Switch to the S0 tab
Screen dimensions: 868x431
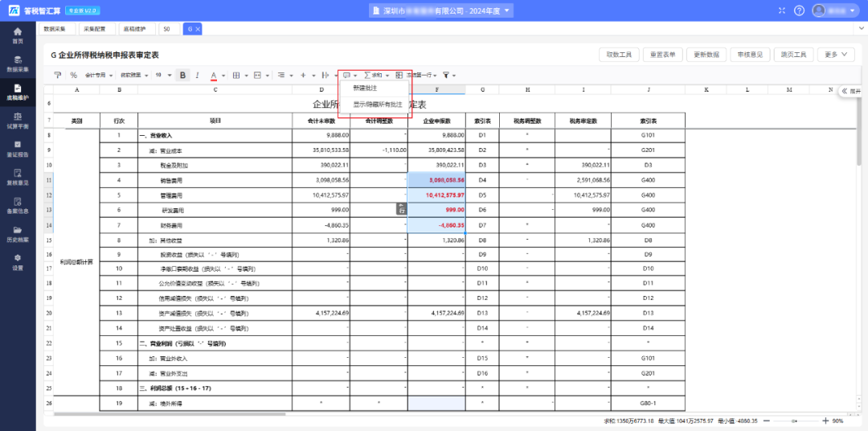tap(168, 29)
